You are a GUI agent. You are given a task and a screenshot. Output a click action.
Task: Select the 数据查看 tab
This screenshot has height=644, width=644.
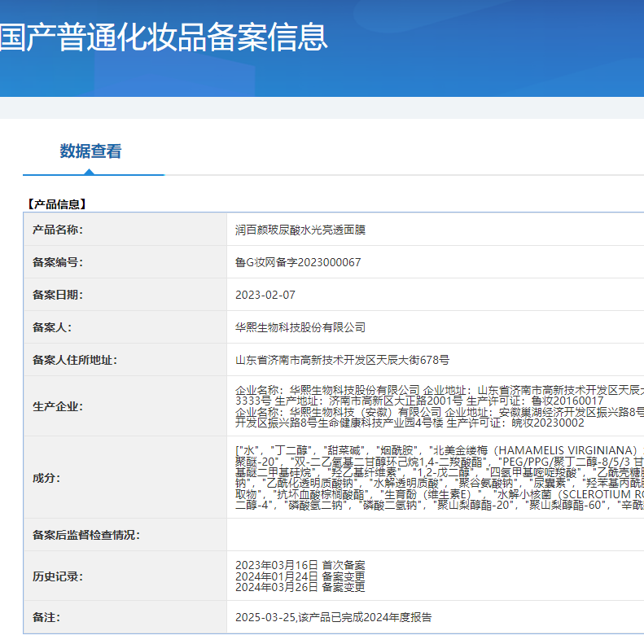[x=90, y=151]
